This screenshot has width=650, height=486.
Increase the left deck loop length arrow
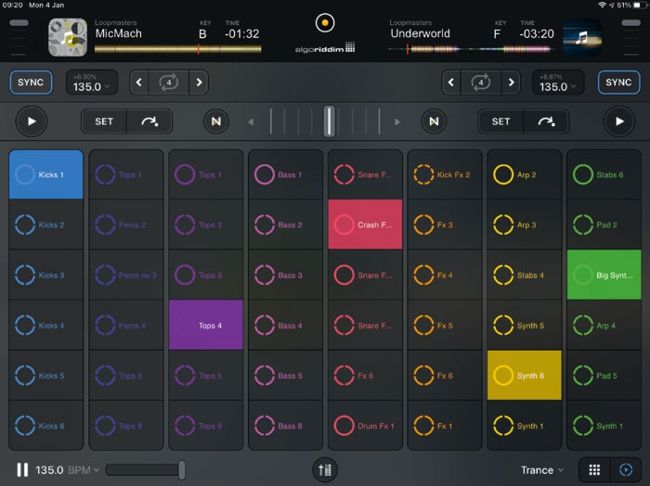coord(197,82)
